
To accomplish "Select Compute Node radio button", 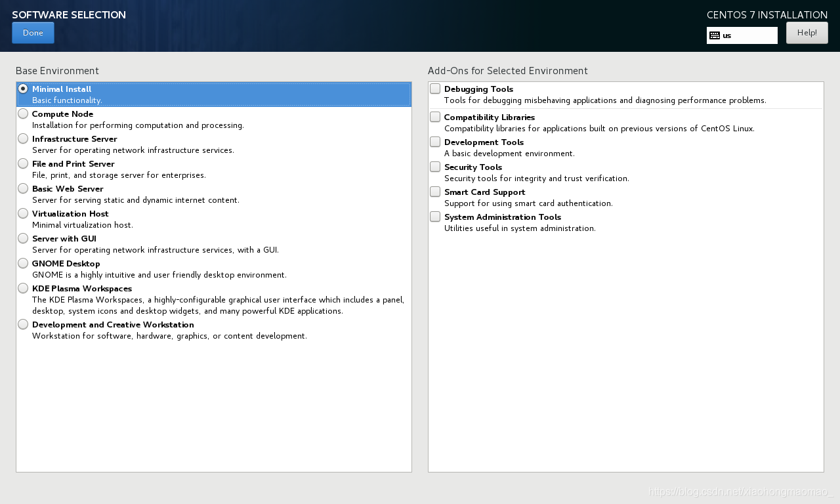I will pos(23,114).
